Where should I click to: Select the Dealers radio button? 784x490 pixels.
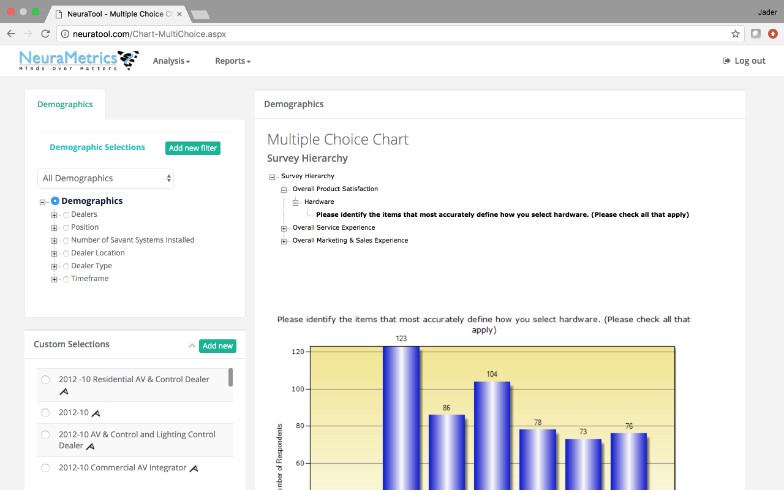tap(66, 214)
